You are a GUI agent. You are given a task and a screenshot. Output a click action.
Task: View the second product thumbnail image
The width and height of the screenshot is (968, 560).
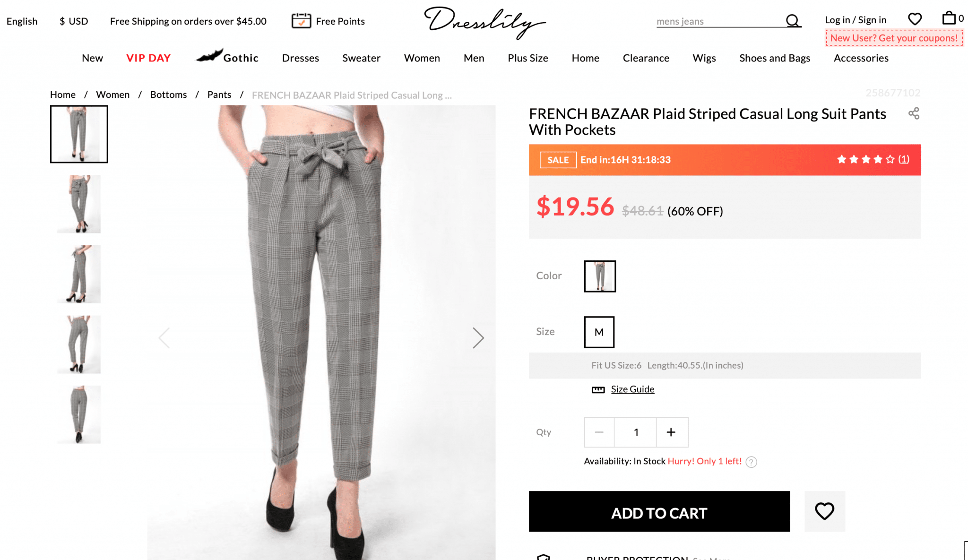pos(79,204)
